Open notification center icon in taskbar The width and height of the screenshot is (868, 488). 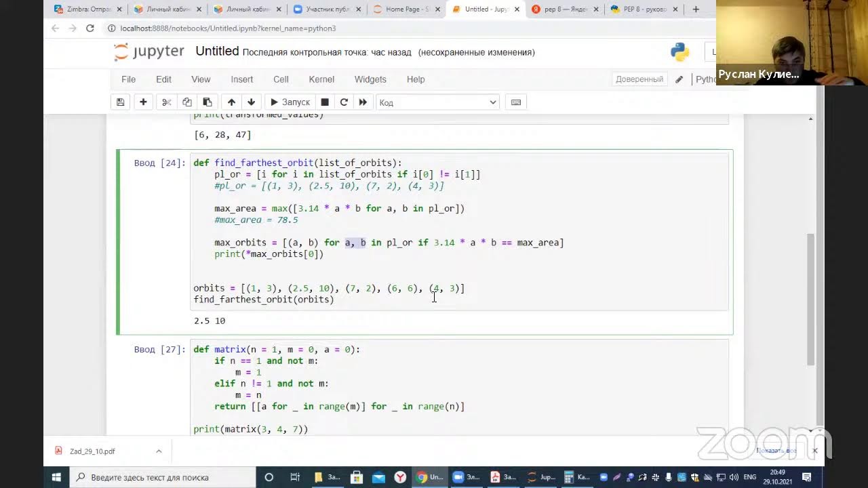pos(807,477)
